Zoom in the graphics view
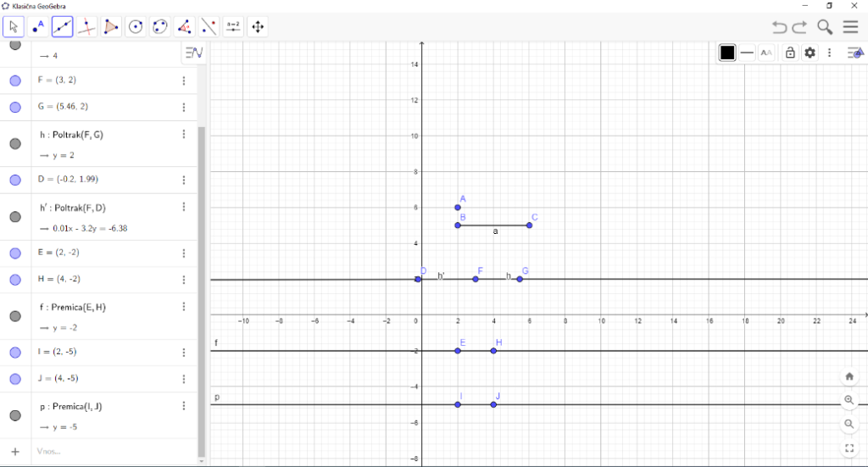 (x=849, y=400)
